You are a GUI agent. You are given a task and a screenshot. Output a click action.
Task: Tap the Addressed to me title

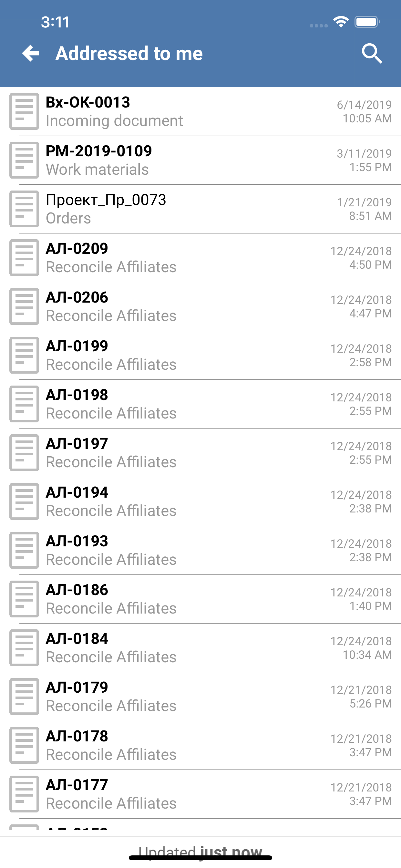129,53
